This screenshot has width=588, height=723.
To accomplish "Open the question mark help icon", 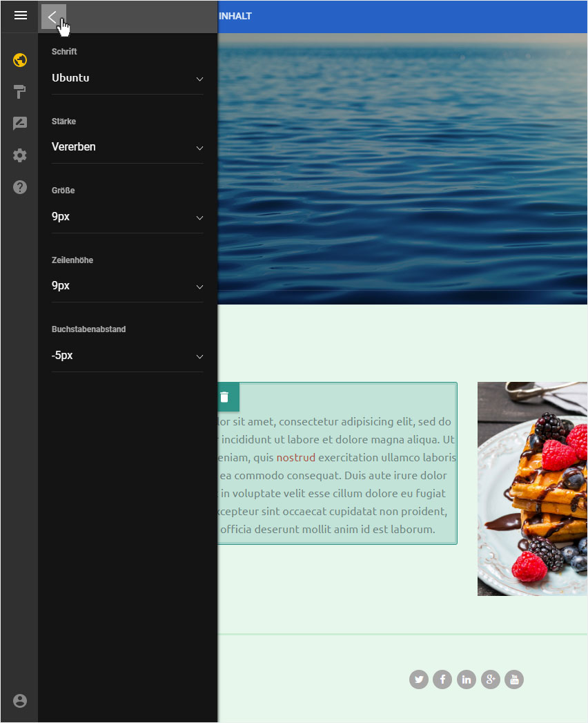I will [20, 187].
